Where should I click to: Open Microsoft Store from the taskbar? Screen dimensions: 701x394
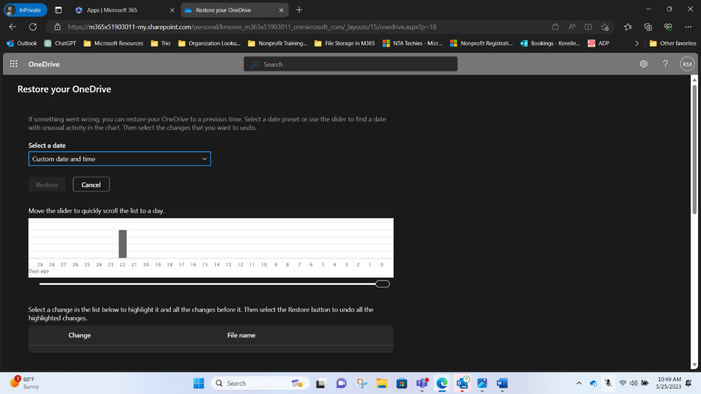pos(401,383)
